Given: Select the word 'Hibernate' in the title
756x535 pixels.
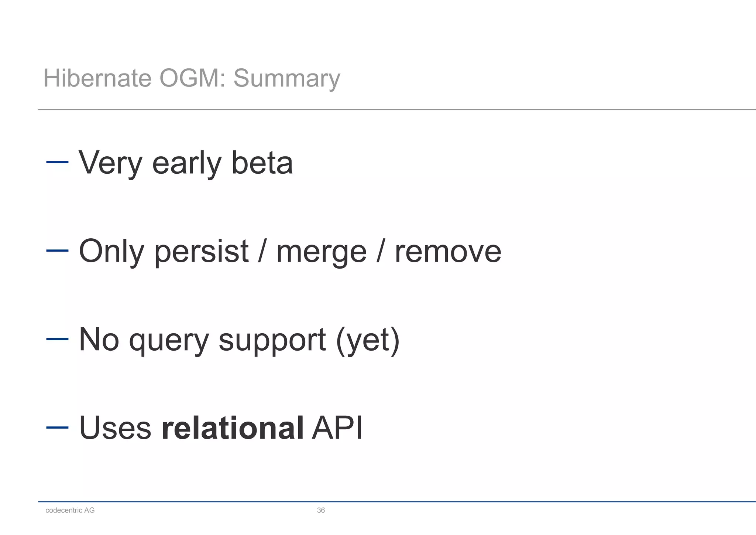Looking at the screenshot, I should click(97, 78).
